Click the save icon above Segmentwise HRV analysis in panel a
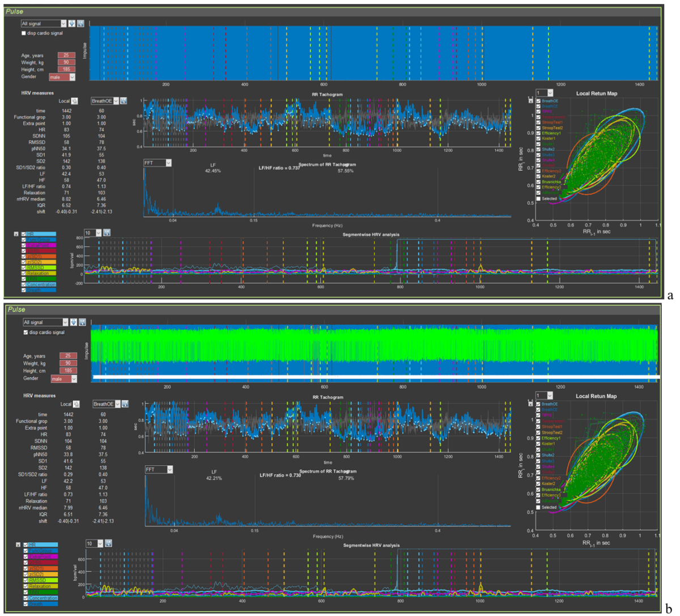 tap(107, 233)
